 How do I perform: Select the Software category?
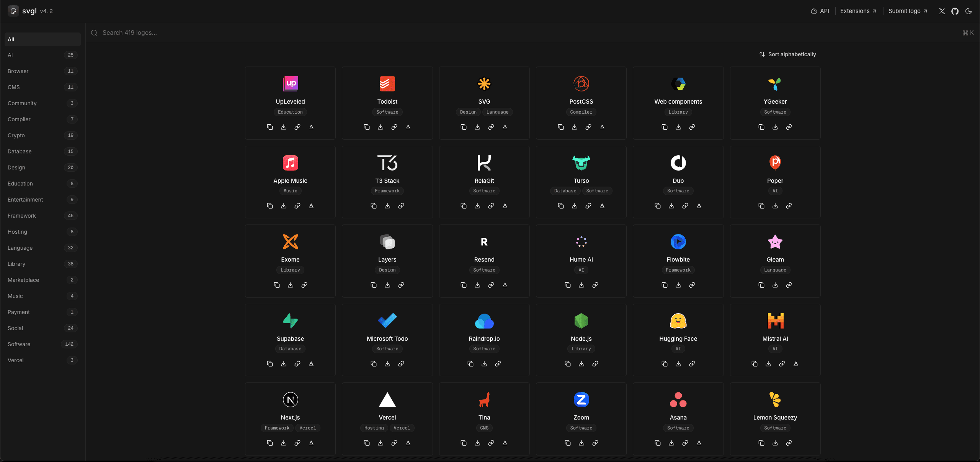[x=42, y=344]
